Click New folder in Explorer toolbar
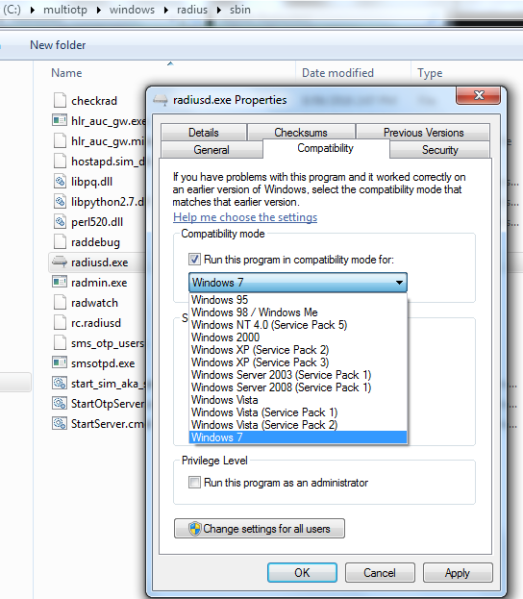 pyautogui.click(x=58, y=45)
